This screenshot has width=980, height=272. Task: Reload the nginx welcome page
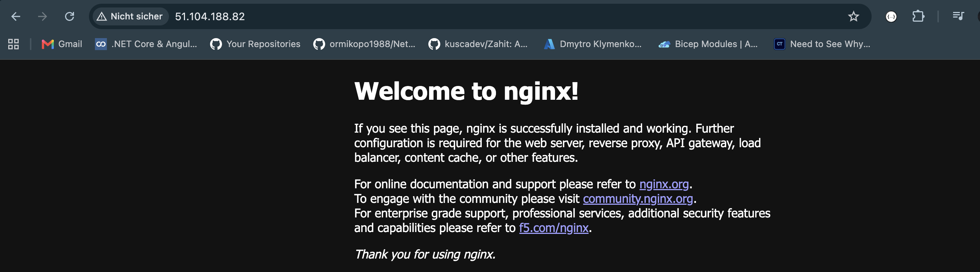pyautogui.click(x=69, y=16)
